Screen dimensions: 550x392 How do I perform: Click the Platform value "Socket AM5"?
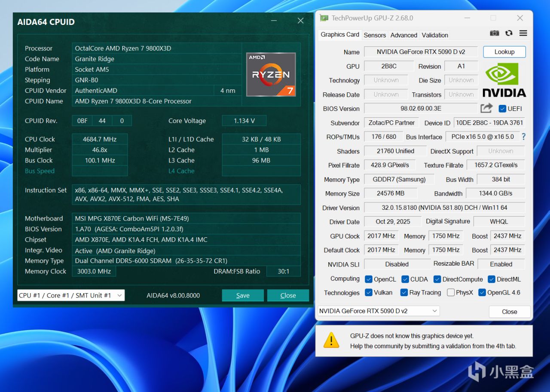coord(157,69)
